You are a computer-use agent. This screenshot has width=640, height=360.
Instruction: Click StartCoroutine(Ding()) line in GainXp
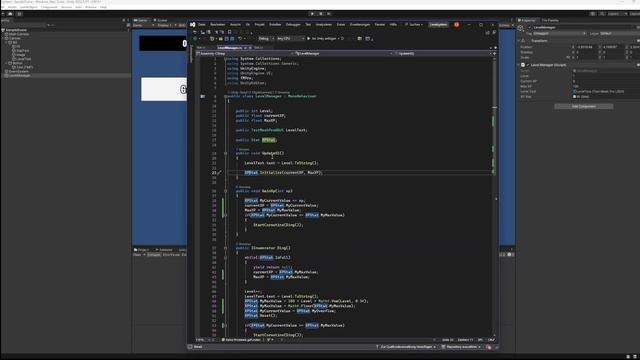click(278, 225)
